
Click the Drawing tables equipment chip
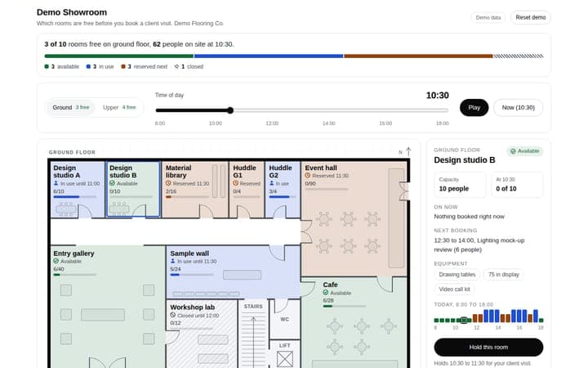coord(457,275)
